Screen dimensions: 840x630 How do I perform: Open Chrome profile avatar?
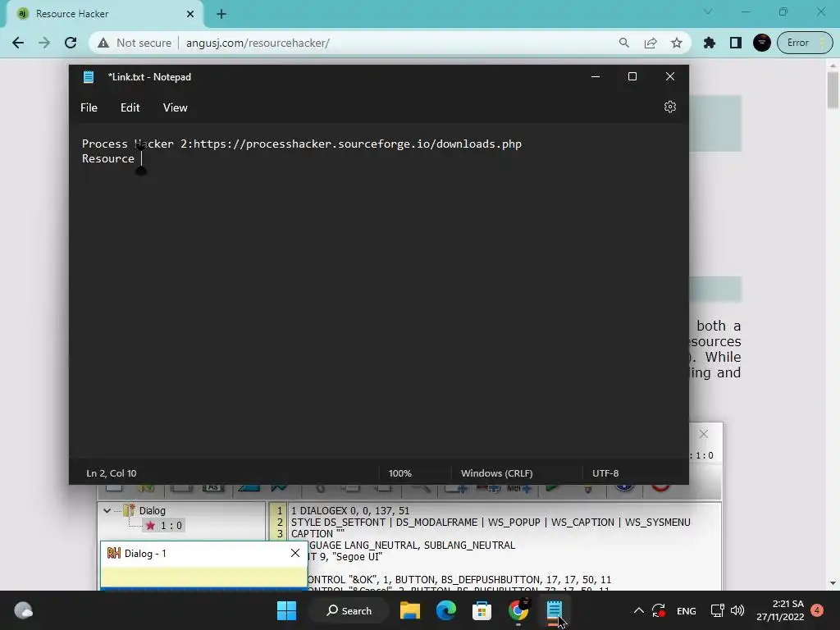coord(762,43)
